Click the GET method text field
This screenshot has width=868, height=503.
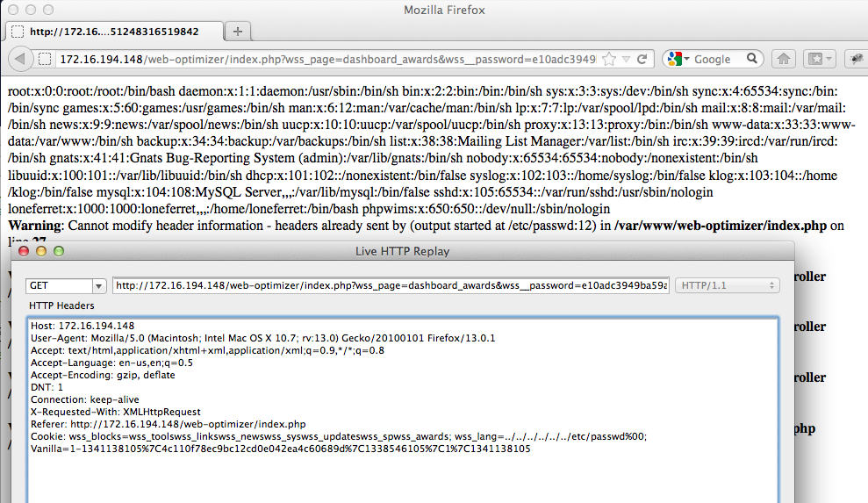click(x=59, y=286)
